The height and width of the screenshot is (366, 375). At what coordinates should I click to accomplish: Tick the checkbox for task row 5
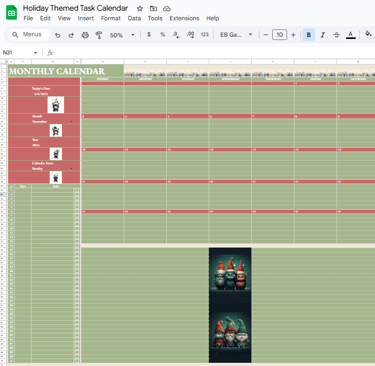pyautogui.click(x=77, y=207)
